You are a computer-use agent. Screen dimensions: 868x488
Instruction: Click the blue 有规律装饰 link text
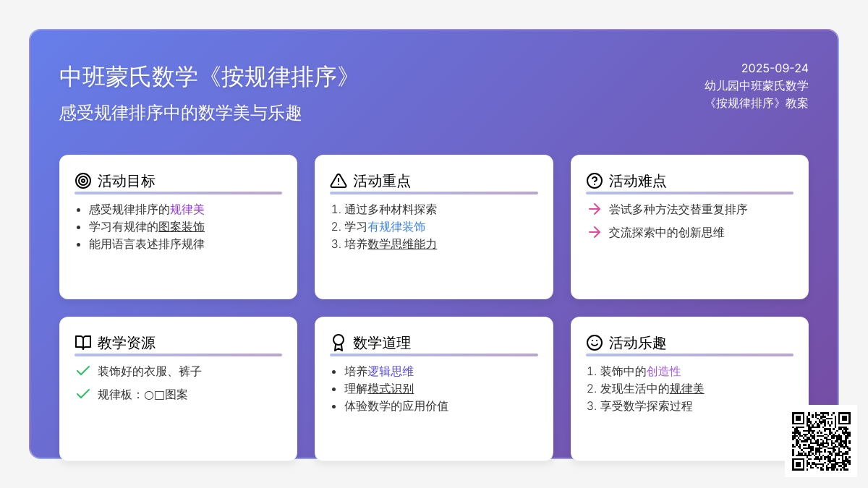(396, 227)
